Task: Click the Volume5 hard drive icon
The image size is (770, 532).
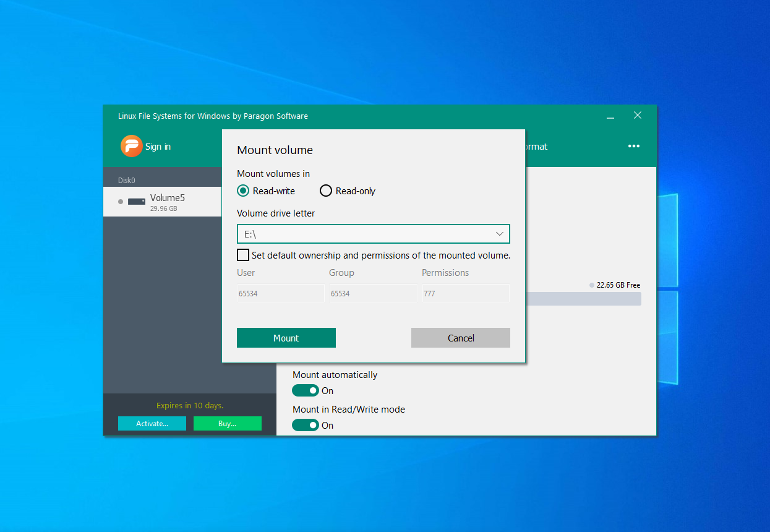Action: pyautogui.click(x=136, y=200)
